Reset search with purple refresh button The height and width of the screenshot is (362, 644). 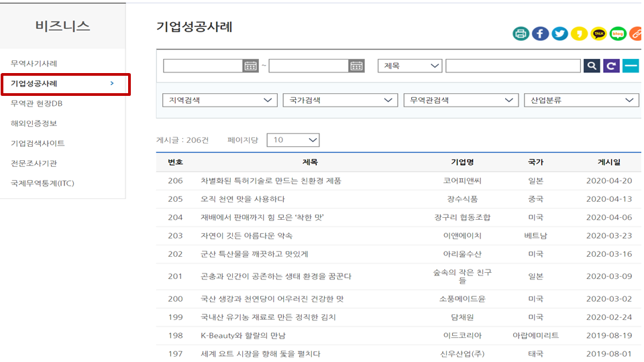(611, 66)
